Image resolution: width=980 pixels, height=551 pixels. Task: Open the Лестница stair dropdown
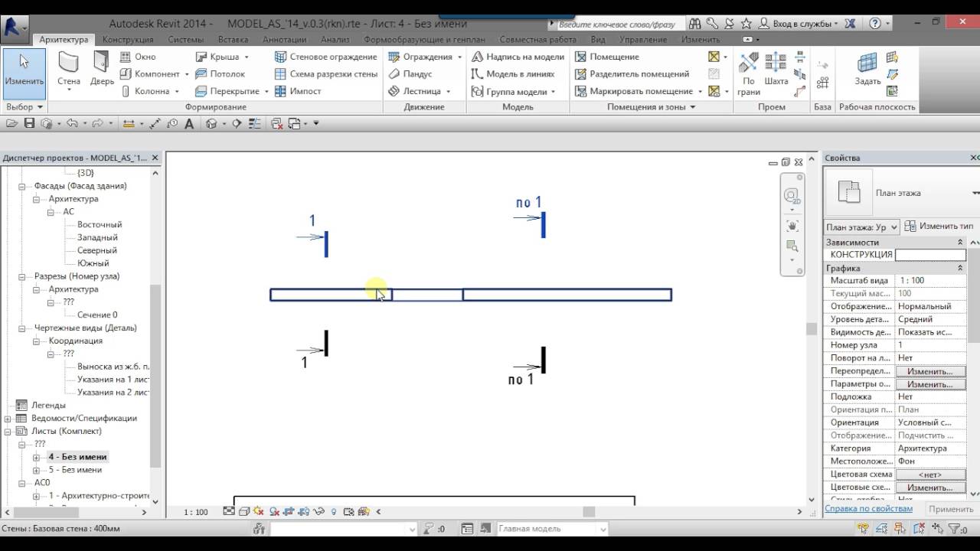pyautogui.click(x=448, y=91)
